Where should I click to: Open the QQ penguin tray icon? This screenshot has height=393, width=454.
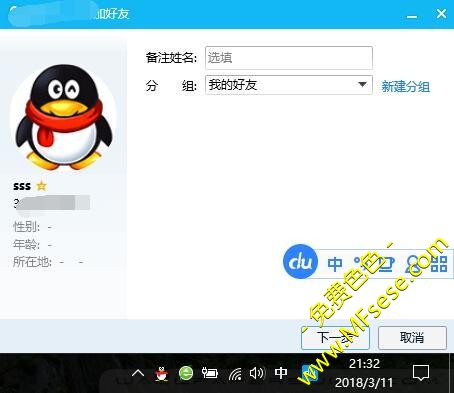[162, 373]
